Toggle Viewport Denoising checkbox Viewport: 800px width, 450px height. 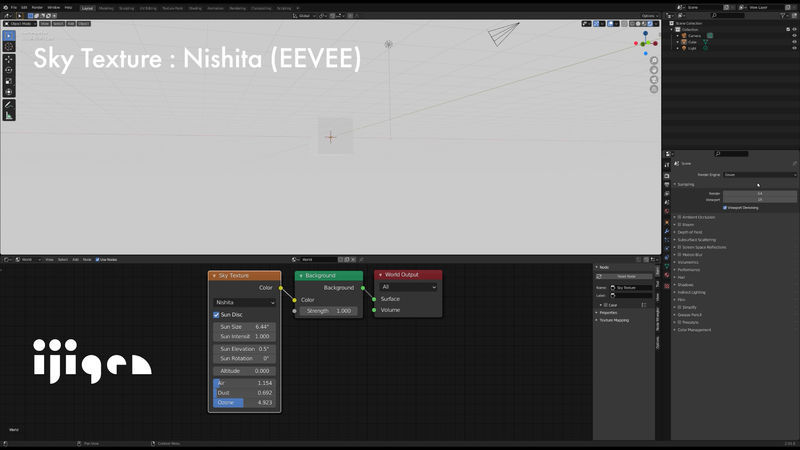pos(725,208)
